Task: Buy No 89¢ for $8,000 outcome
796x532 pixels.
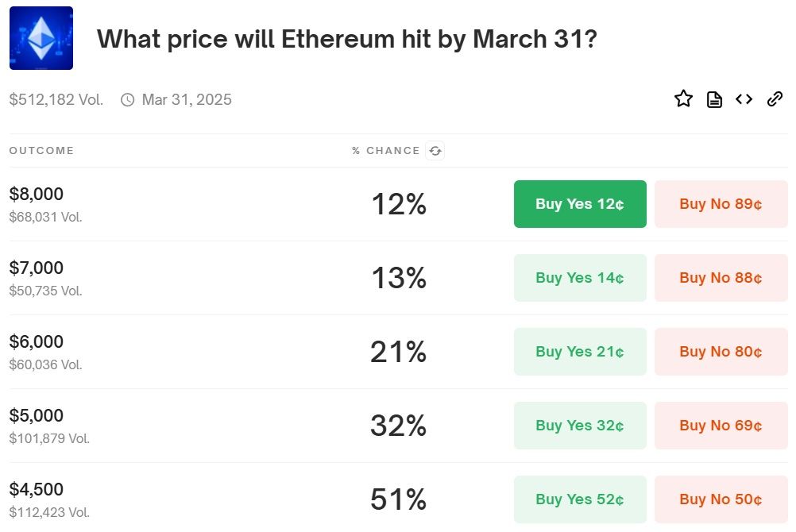Action: [721, 204]
